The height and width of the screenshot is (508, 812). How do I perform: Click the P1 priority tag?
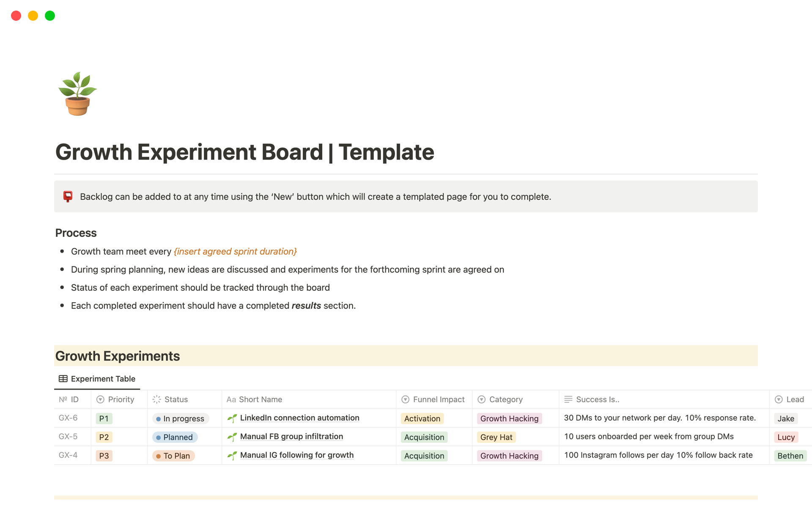(104, 419)
